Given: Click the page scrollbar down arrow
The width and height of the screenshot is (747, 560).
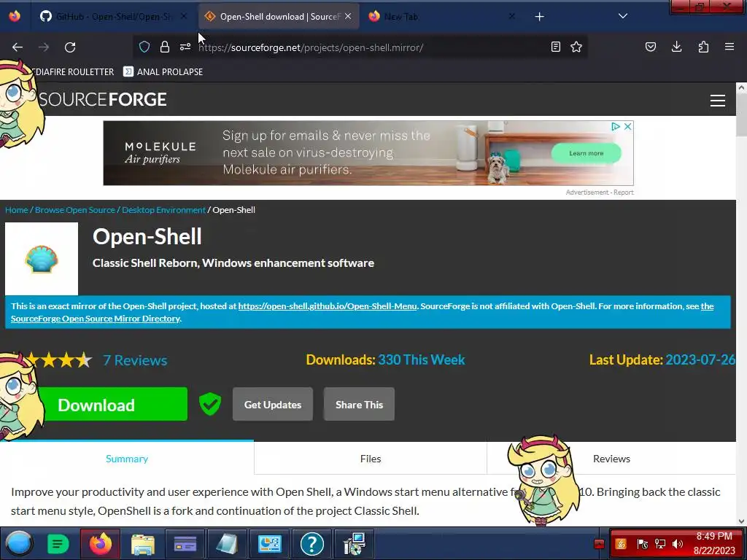Looking at the screenshot, I should click(x=741, y=521).
